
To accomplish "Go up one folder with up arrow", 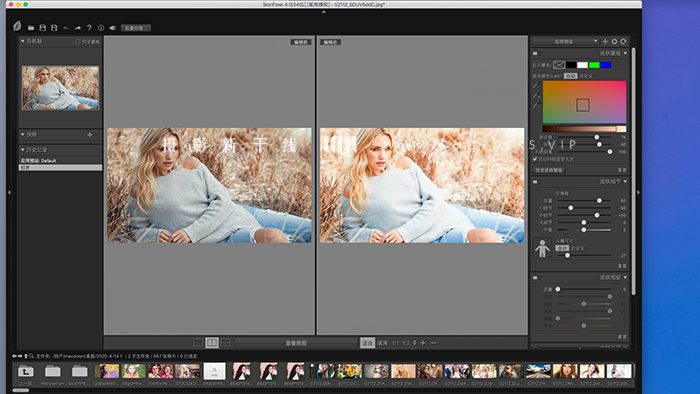I will 26,356.
